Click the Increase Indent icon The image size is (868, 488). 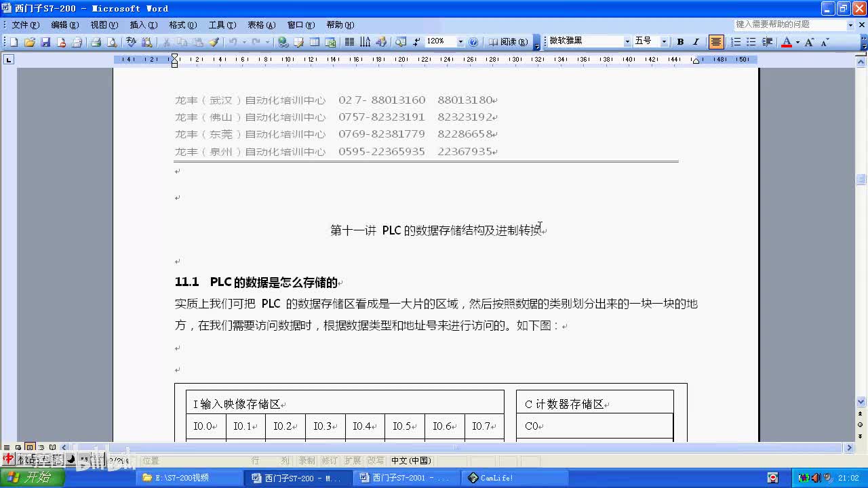pos(767,42)
